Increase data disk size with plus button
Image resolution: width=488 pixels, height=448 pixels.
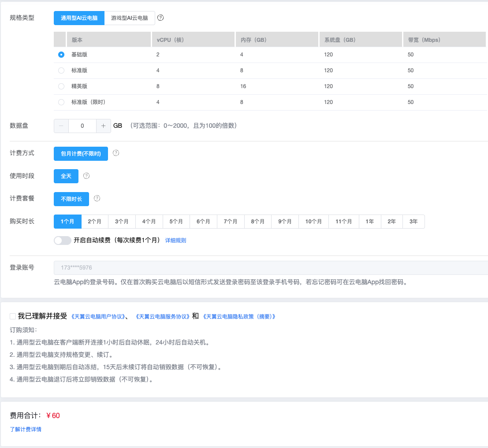click(x=103, y=126)
